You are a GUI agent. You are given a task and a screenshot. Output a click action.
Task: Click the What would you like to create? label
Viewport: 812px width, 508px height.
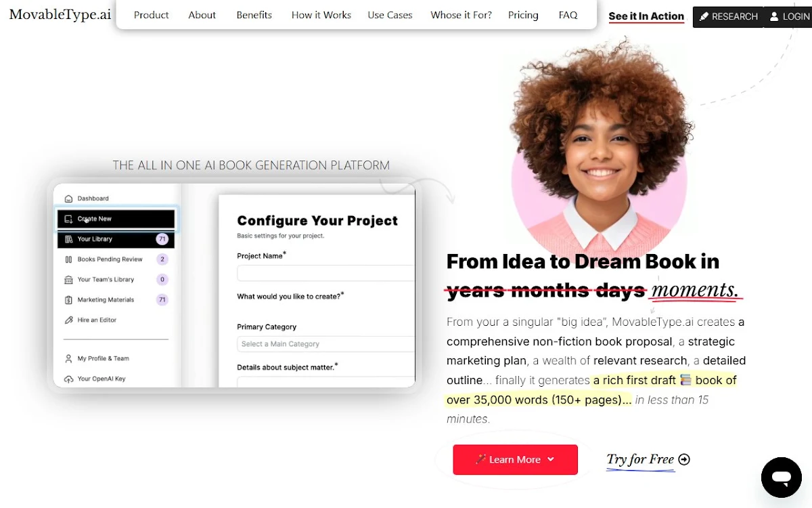click(290, 296)
